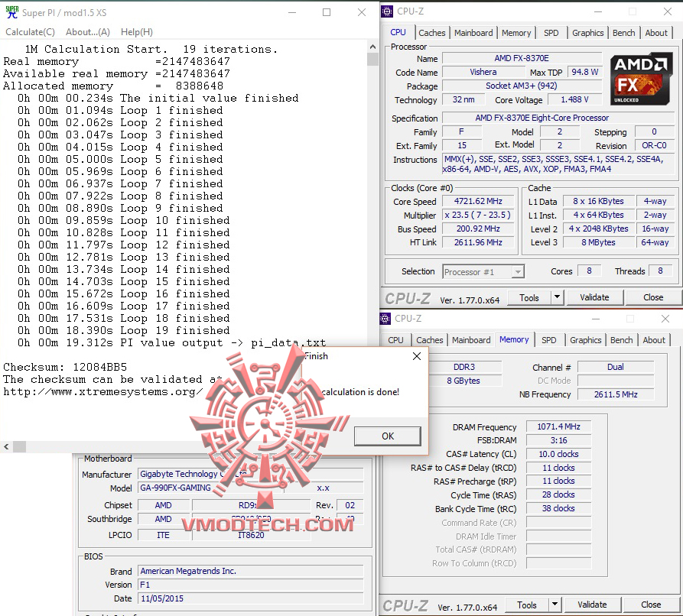
Task: Click Close button in top CPU-Z window
Action: coord(653,298)
